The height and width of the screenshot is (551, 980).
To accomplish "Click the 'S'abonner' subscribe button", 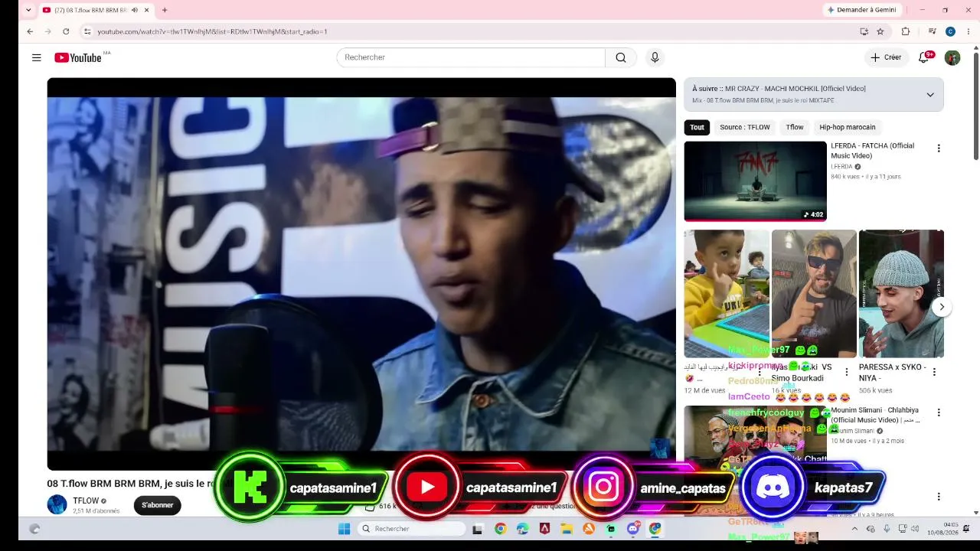I will [x=158, y=505].
